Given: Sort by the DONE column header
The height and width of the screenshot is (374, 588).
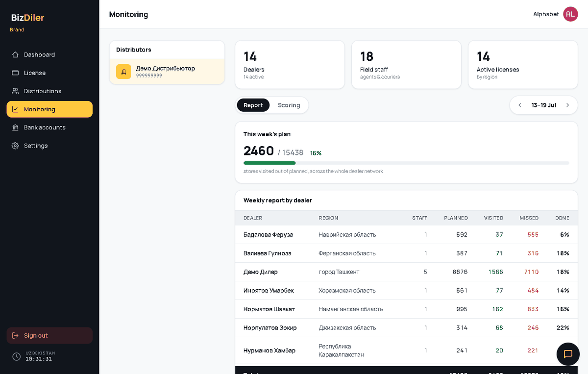Looking at the screenshot, I should (x=562, y=218).
